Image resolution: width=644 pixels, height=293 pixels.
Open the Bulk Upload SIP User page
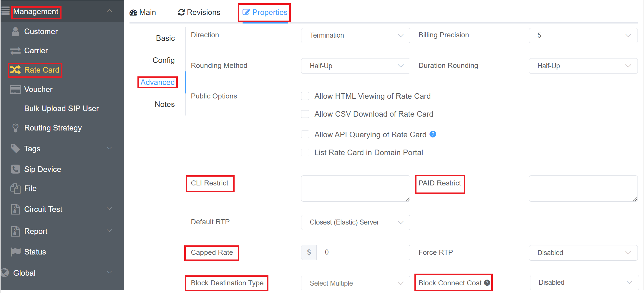coord(61,108)
